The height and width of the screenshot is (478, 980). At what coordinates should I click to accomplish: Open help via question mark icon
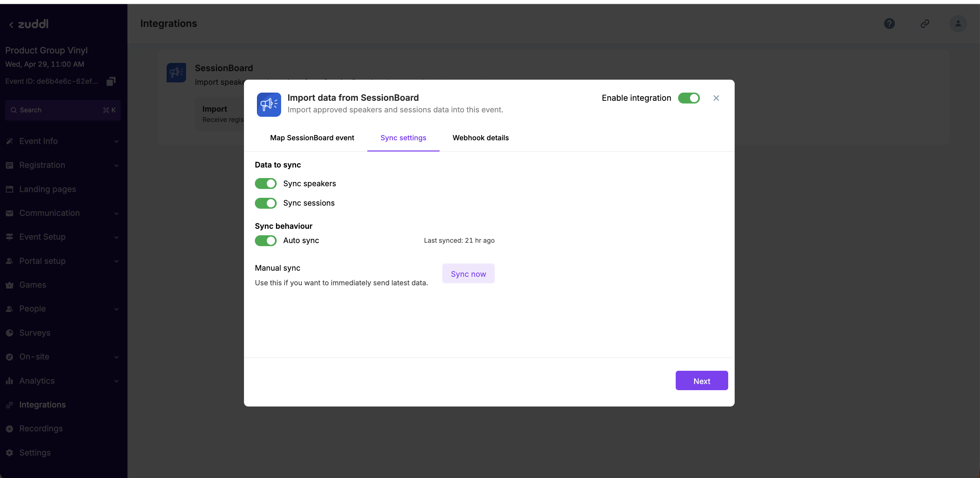pos(889,23)
